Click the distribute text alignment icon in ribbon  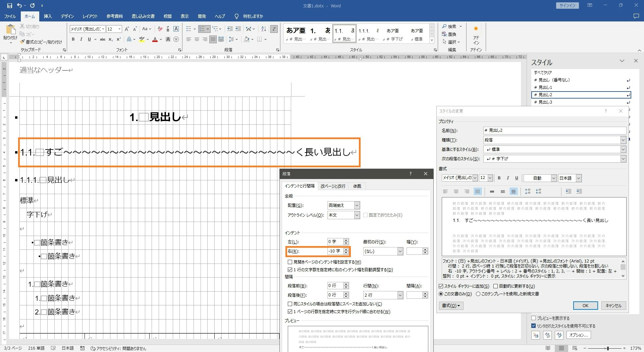(x=221, y=39)
